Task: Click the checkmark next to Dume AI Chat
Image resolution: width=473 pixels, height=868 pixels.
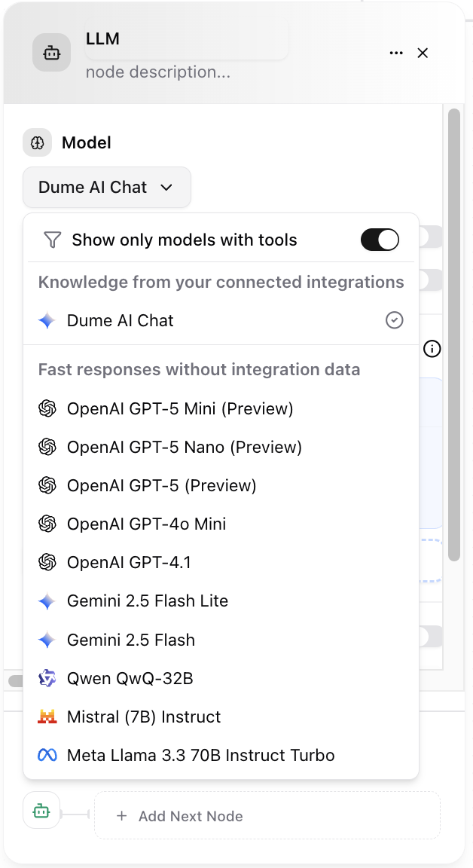Action: (394, 320)
